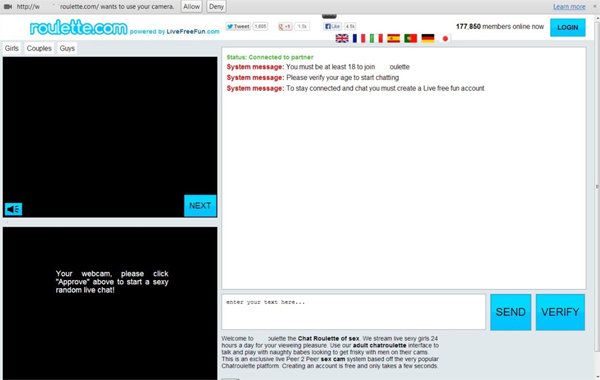Viewport: 600px width, 380px height.
Task: Select the Japanese flag language
Action: point(445,38)
